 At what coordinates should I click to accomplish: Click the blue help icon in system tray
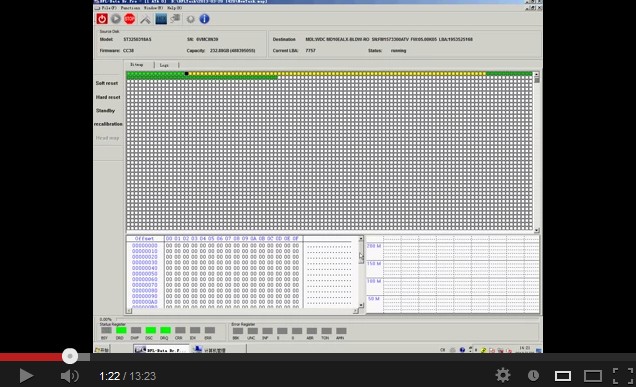pyautogui.click(x=462, y=350)
